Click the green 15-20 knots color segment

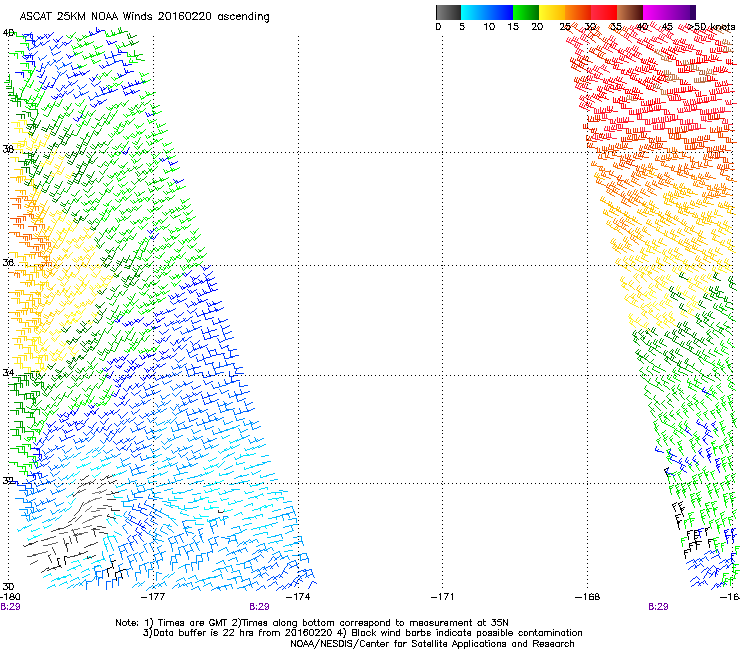[x=526, y=12]
